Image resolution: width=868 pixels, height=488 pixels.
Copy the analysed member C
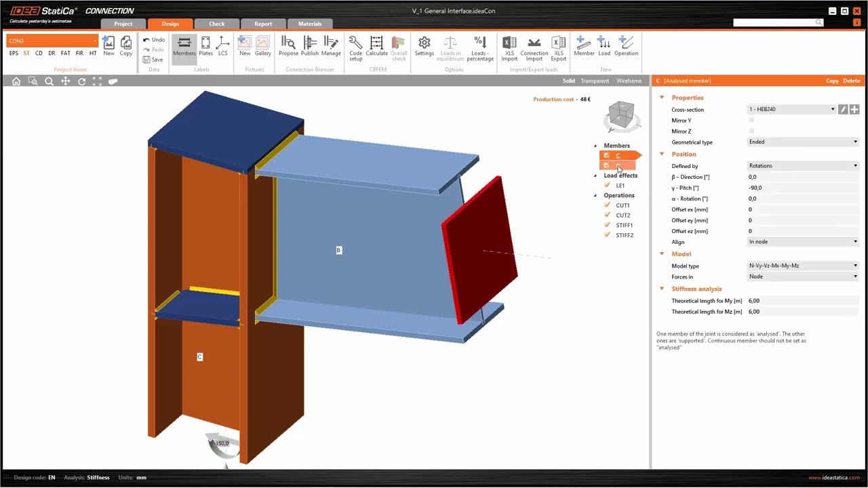832,81
